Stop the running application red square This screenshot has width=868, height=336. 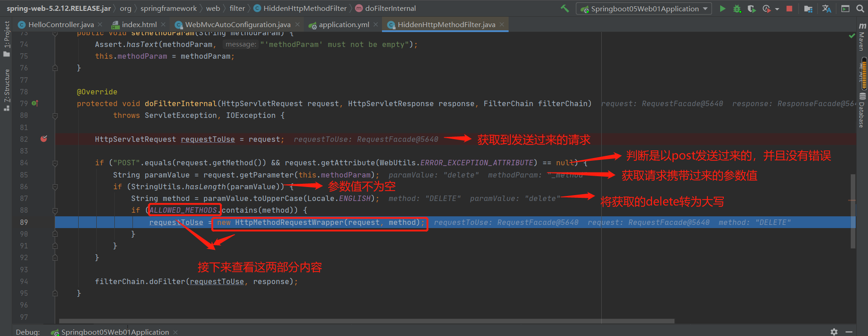point(789,9)
